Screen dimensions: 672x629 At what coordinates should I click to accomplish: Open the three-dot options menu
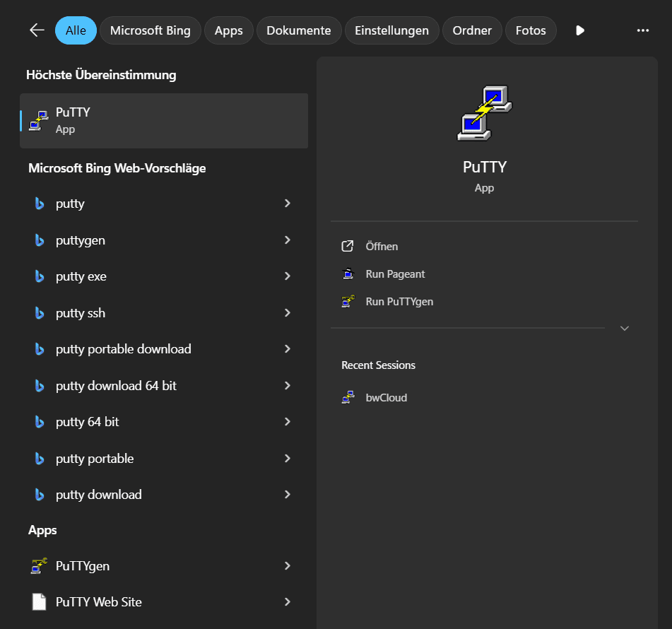(x=643, y=30)
